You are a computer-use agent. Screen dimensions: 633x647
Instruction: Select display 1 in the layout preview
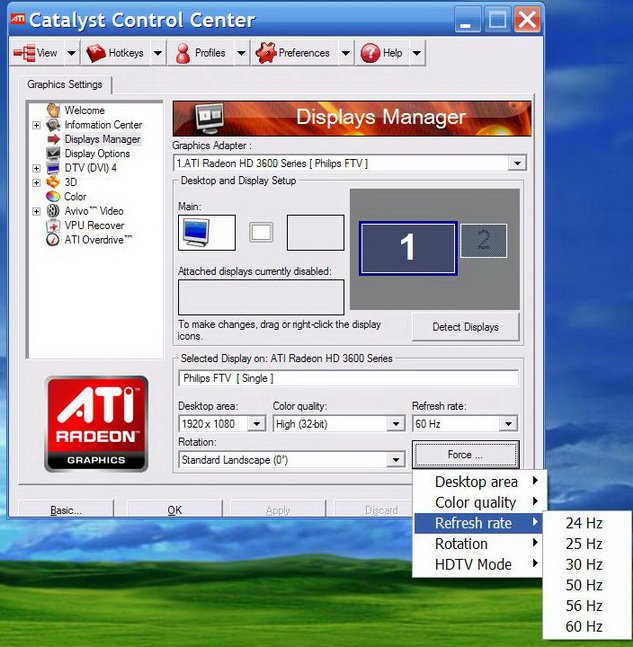pos(408,248)
